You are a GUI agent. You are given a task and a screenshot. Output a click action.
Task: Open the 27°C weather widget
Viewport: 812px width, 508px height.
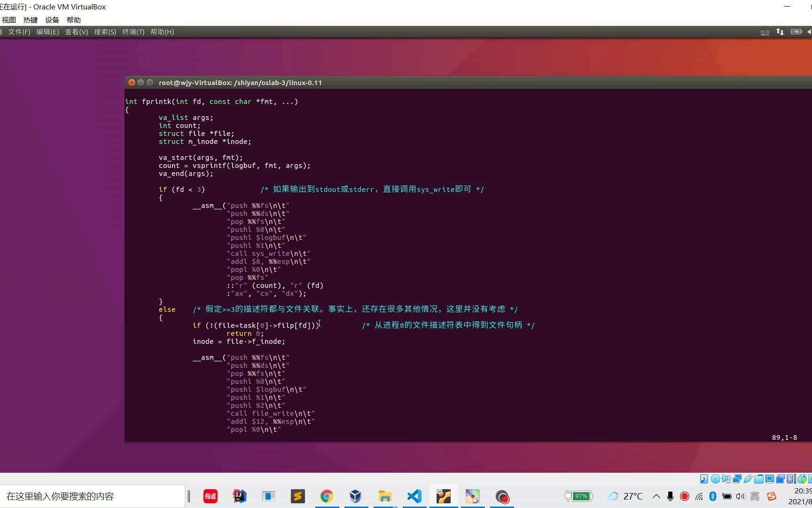[x=624, y=496]
